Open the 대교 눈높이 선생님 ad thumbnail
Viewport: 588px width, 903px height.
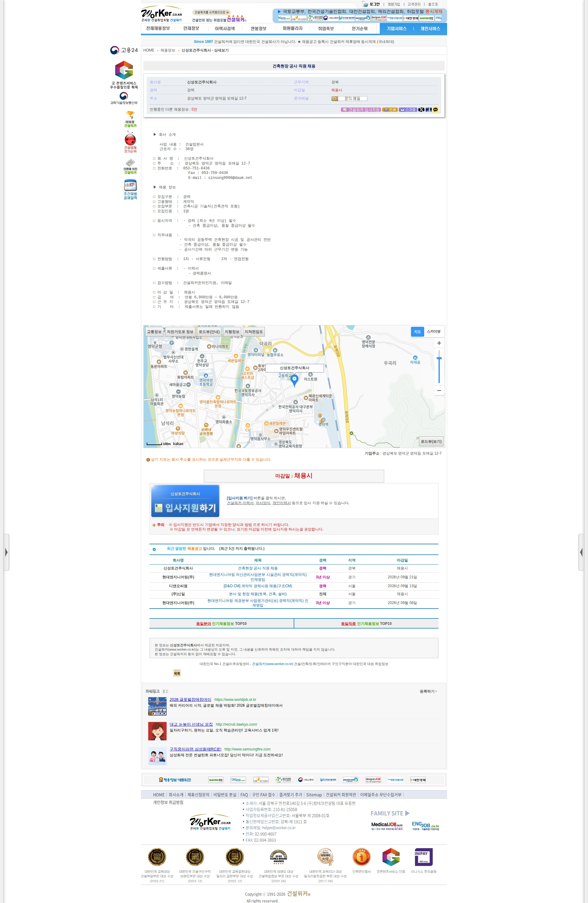[157, 731]
